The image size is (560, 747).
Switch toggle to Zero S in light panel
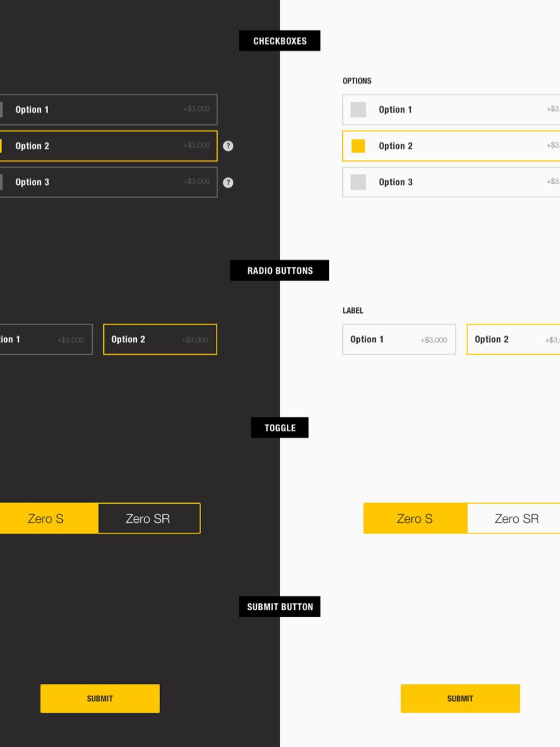pyautogui.click(x=415, y=518)
